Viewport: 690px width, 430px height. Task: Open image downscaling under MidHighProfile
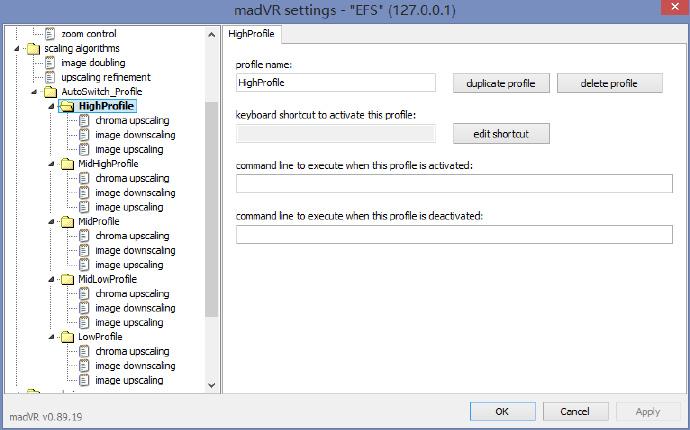click(x=134, y=192)
